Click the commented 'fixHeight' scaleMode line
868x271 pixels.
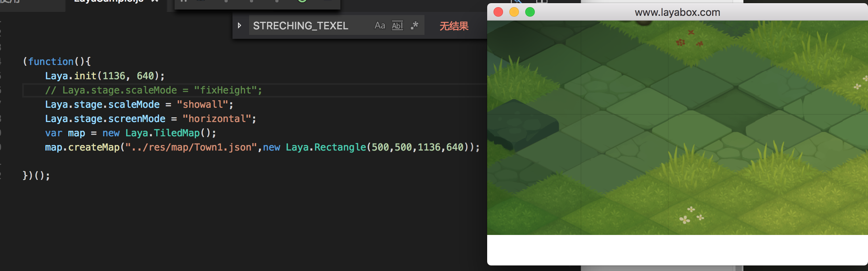(154, 90)
